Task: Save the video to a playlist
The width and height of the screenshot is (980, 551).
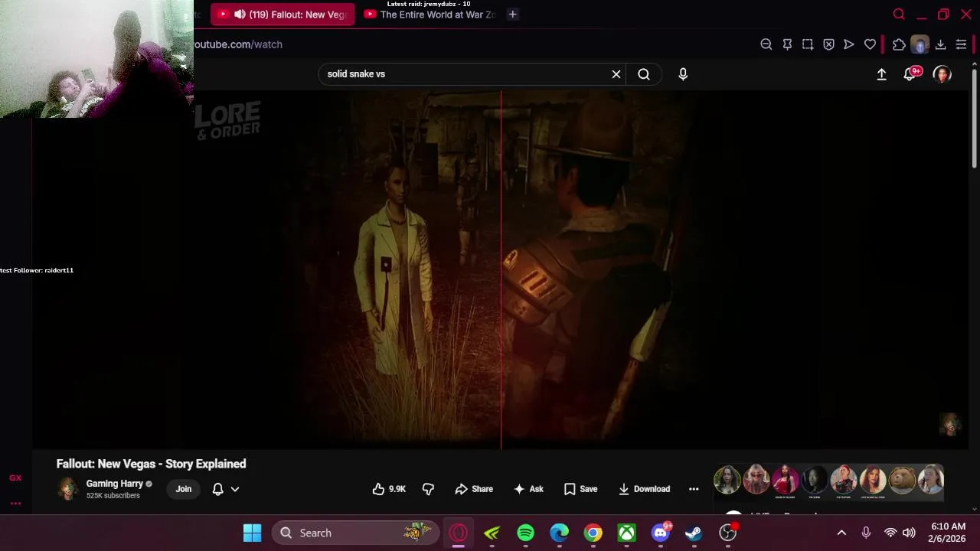Action: (x=580, y=489)
